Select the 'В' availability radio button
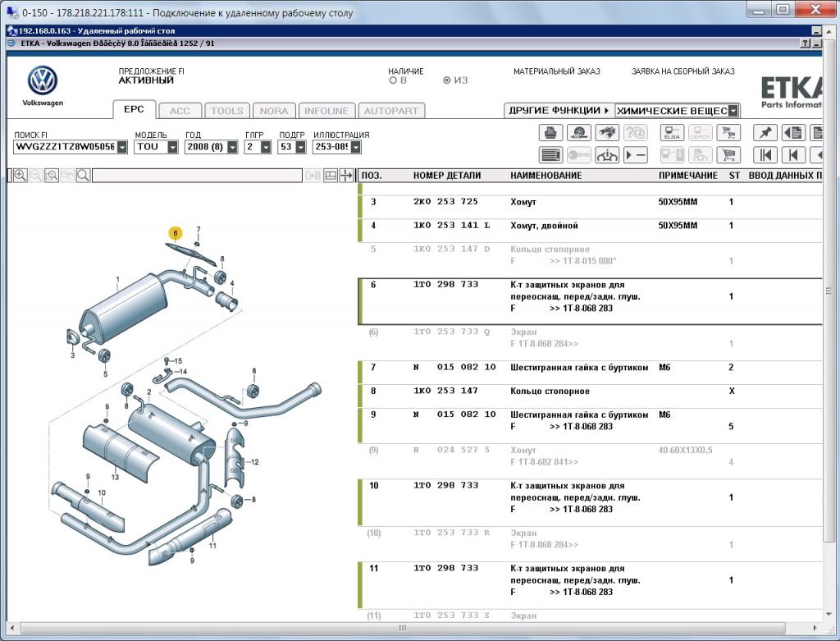This screenshot has width=840, height=641. pyautogui.click(x=393, y=80)
